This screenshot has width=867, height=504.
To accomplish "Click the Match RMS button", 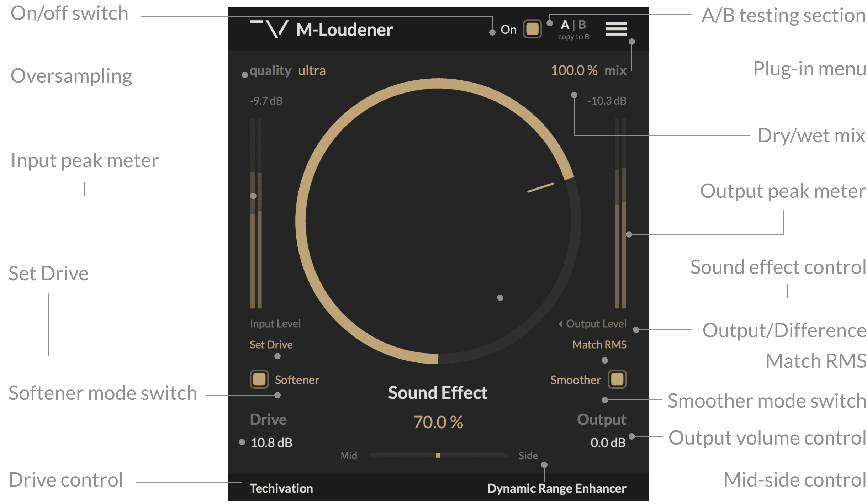I will [x=599, y=345].
